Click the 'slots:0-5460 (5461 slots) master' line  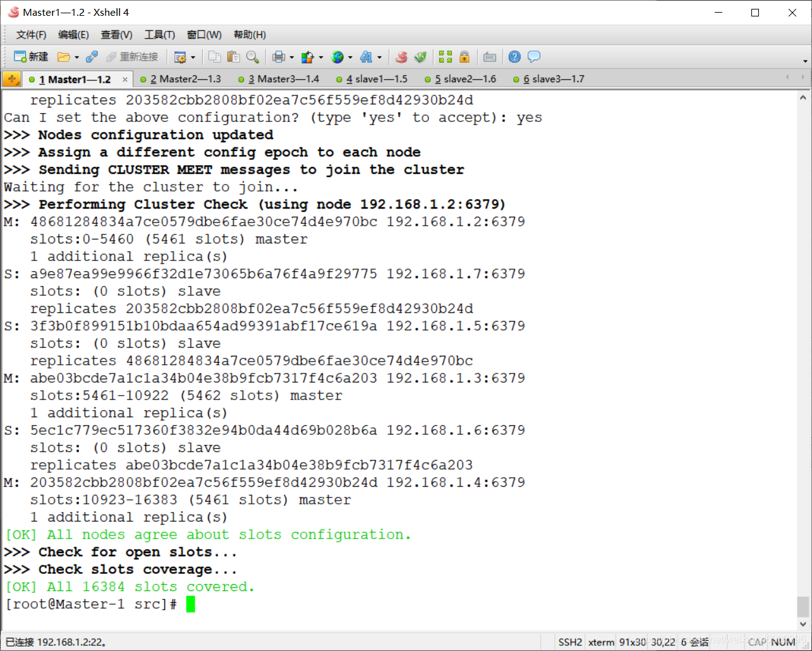coord(169,240)
